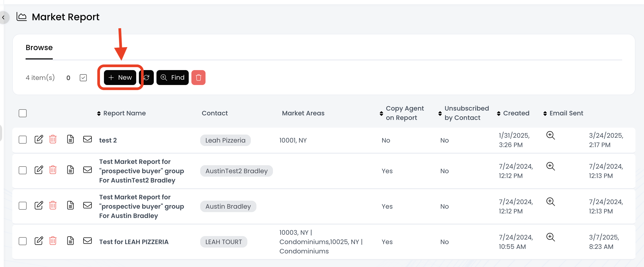Click the Find button

(x=172, y=78)
